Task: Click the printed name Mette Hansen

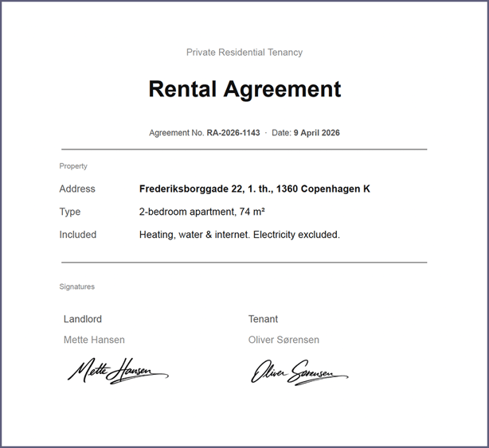Action: [94, 340]
